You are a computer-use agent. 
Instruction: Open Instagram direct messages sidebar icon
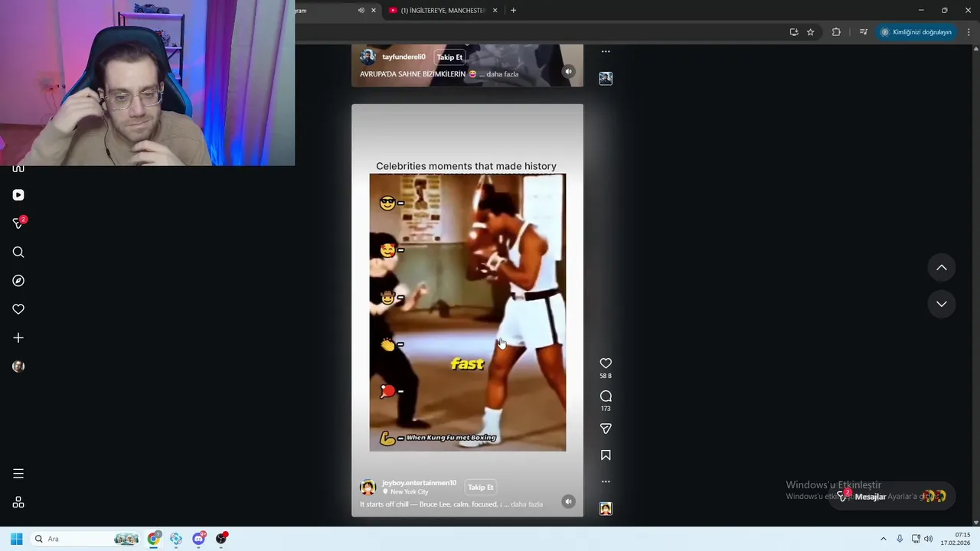(x=18, y=223)
